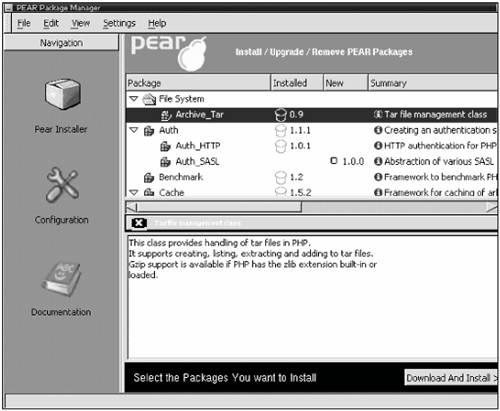The width and height of the screenshot is (500, 411).
Task: Open the Documentation book icon
Action: [x=61, y=279]
